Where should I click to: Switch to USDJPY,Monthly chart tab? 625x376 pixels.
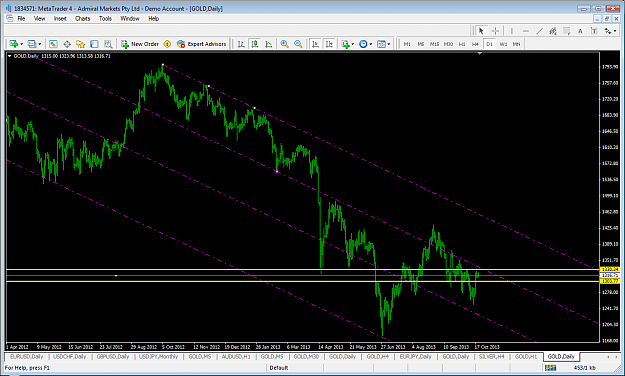[x=158, y=356]
